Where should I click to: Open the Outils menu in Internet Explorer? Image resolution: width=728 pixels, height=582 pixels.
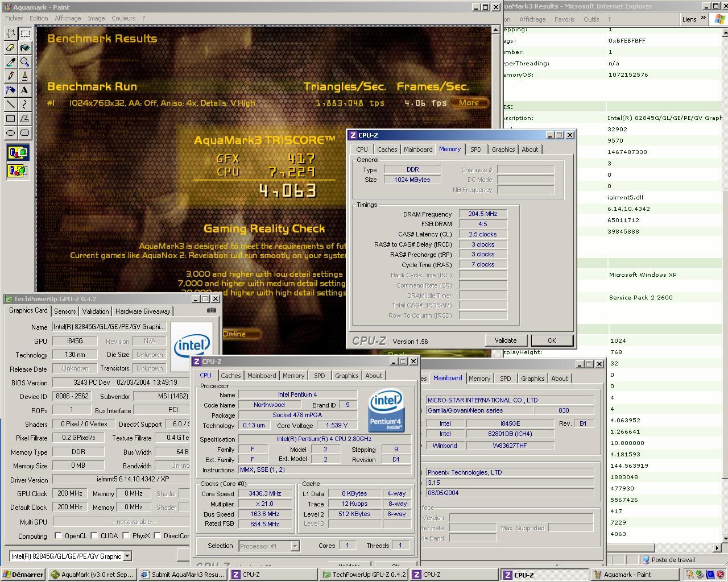pos(591,19)
